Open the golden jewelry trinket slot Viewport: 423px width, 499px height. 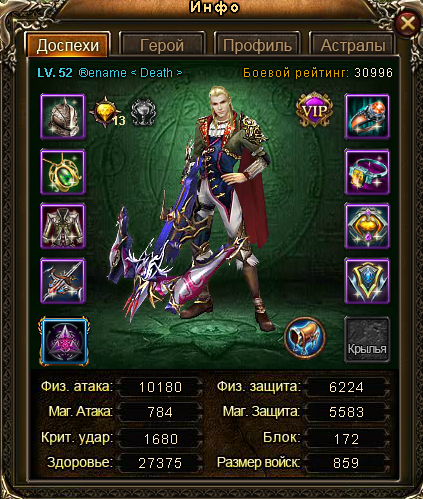coord(367,226)
